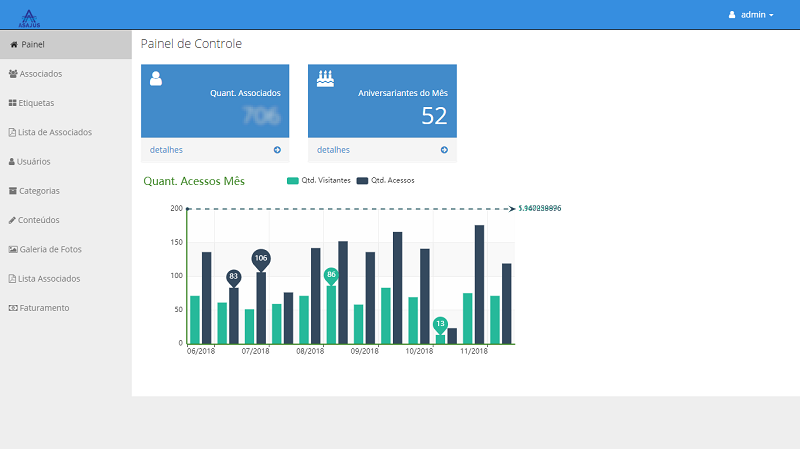
Task: Click the Galeria de Fotos image icon
Action: [13, 250]
